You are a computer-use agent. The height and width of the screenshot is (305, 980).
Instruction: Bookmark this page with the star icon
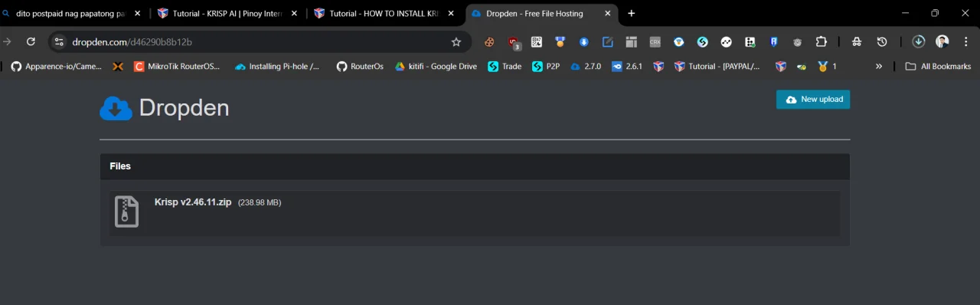coord(456,42)
